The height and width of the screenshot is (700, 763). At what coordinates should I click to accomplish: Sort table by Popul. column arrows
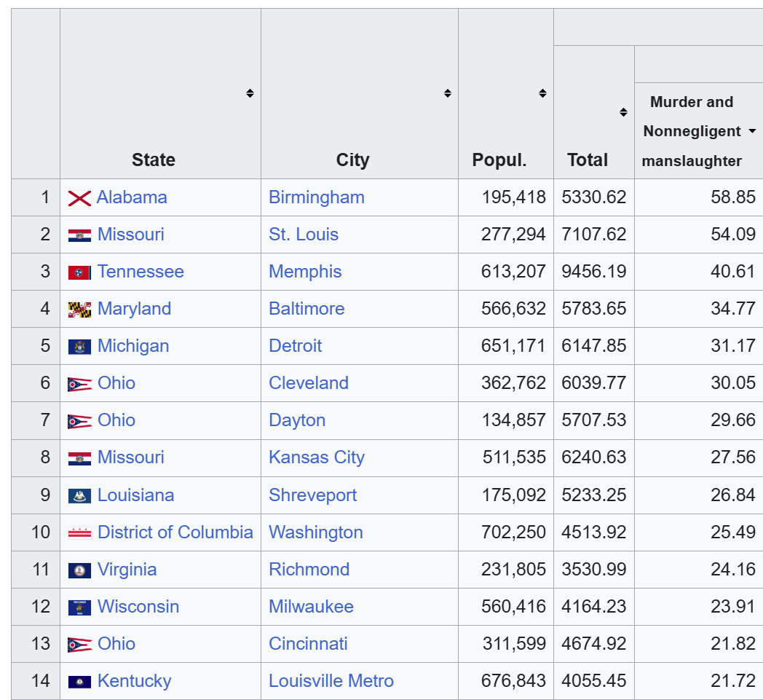pyautogui.click(x=542, y=93)
